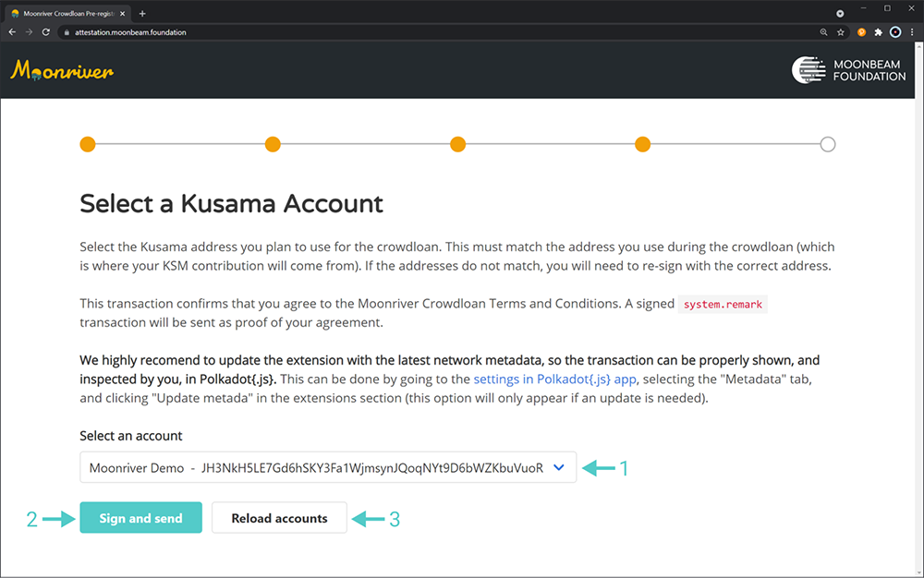This screenshot has height=578, width=924.
Task: Click the Moonriver logo in header
Action: (x=62, y=71)
